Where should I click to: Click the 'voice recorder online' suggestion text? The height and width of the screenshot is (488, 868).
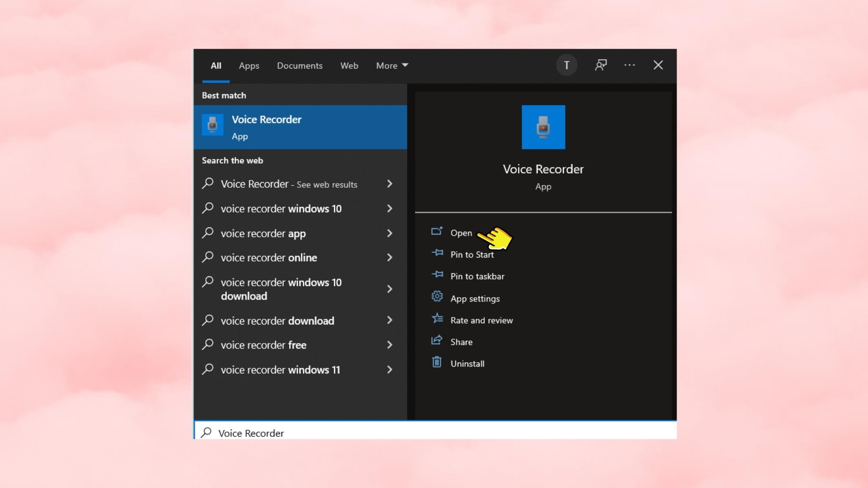[269, 258]
